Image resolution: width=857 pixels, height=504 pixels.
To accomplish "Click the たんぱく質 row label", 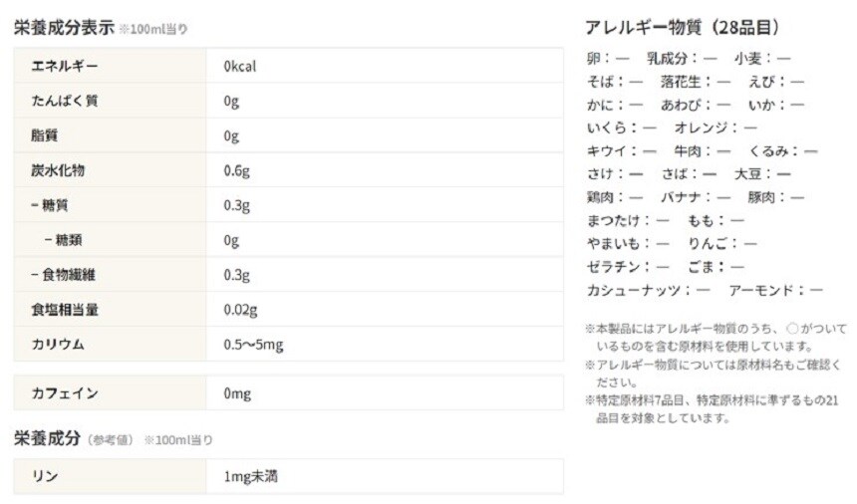I will coord(64,101).
